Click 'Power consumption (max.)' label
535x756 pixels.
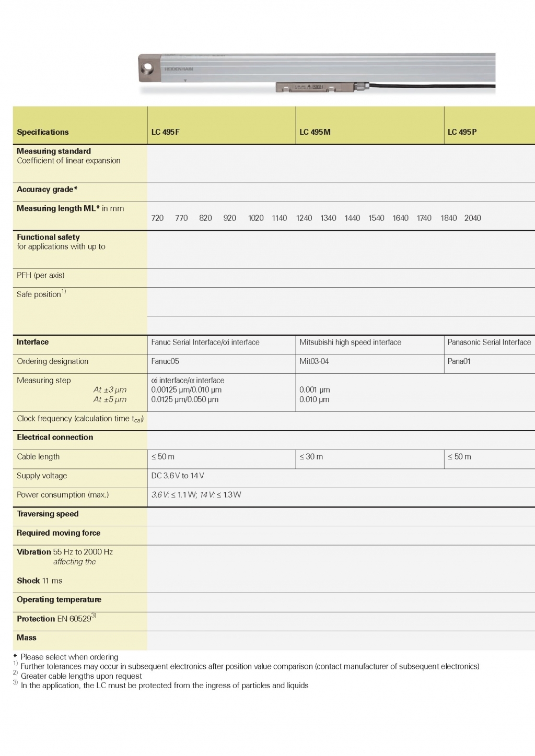click(63, 495)
